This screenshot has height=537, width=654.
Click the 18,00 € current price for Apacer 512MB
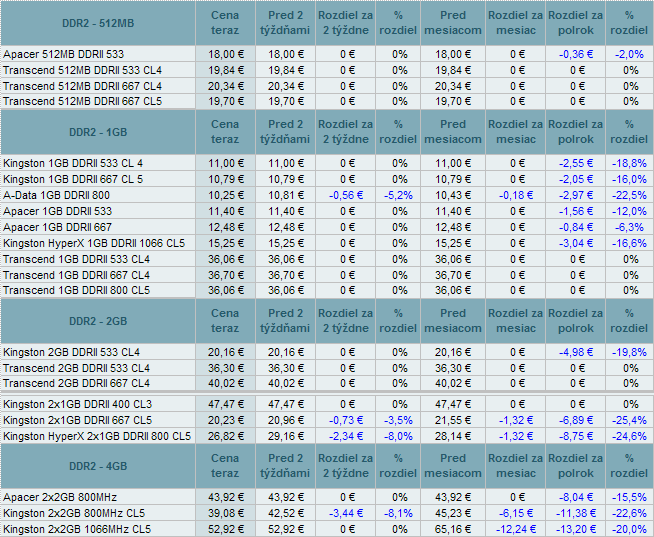point(226,54)
